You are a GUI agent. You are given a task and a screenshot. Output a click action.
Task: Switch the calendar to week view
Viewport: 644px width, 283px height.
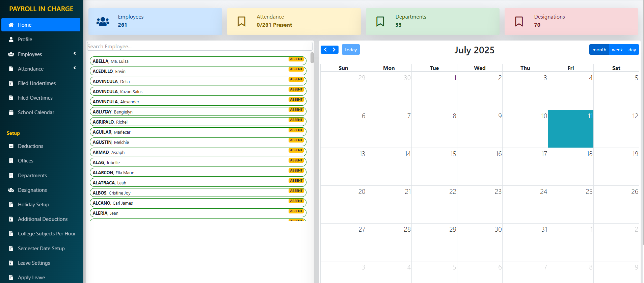point(617,50)
